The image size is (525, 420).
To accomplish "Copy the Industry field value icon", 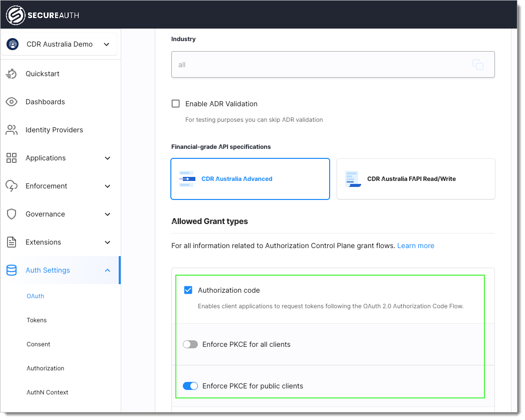I will click(478, 65).
